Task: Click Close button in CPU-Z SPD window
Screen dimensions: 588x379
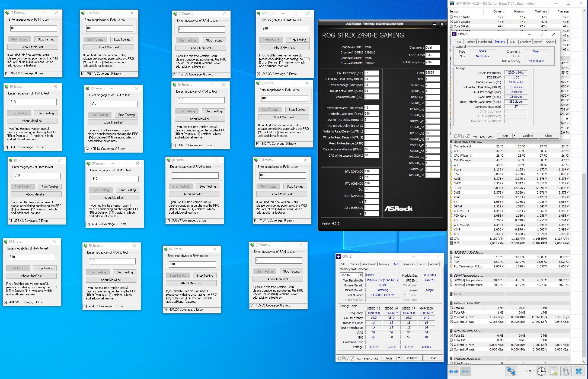Action: click(433, 358)
